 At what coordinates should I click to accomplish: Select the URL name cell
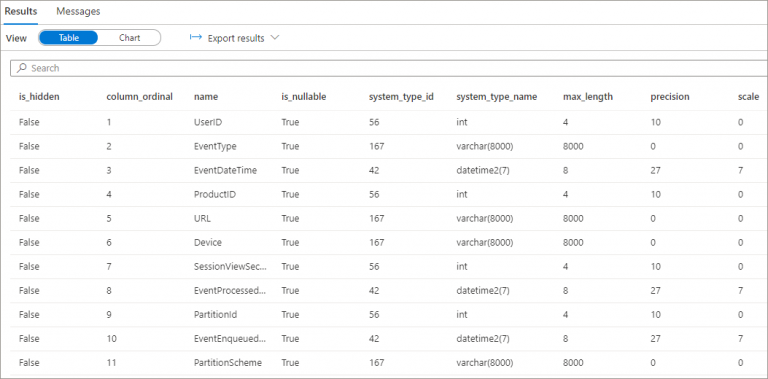(x=202, y=219)
